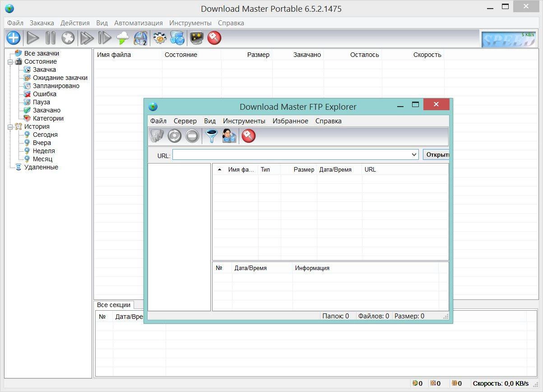Click the gray connect icon in FTP Explorer
The image size is (543, 392).
[157, 136]
